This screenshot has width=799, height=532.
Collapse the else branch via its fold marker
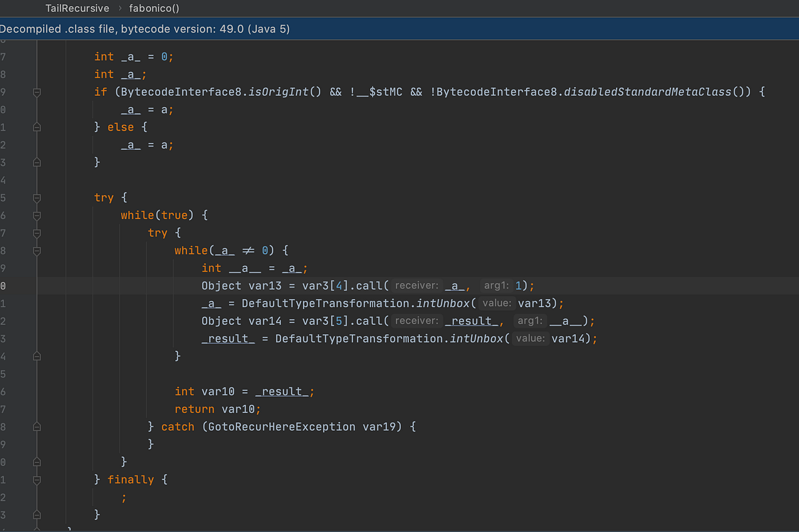[37, 127]
